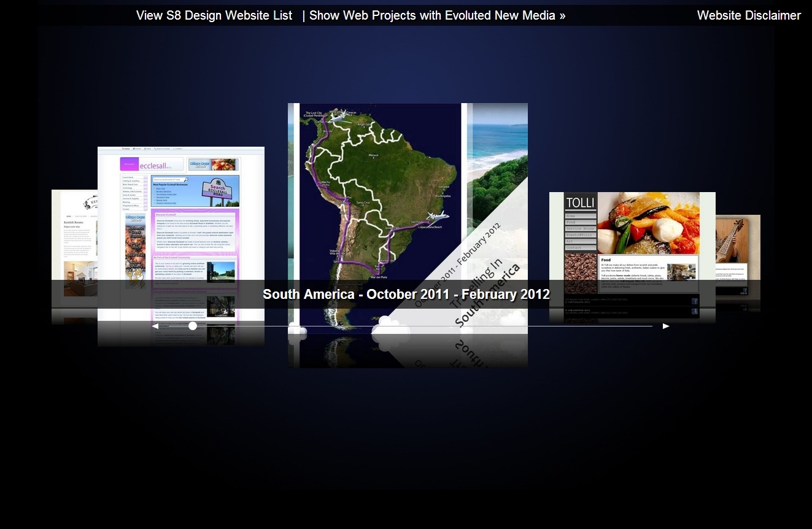Click the South America date caption title
812x529 pixels.
[406, 295]
